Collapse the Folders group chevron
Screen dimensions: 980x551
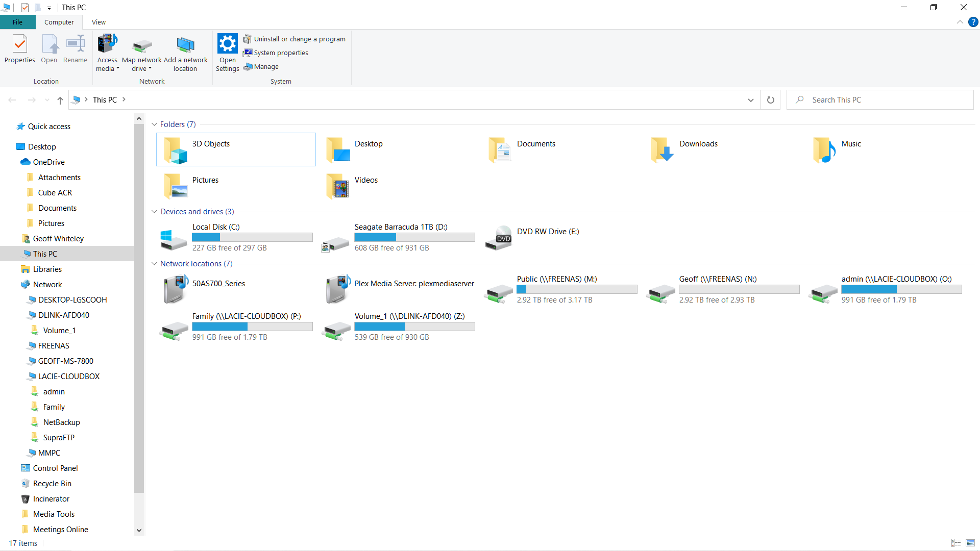154,124
